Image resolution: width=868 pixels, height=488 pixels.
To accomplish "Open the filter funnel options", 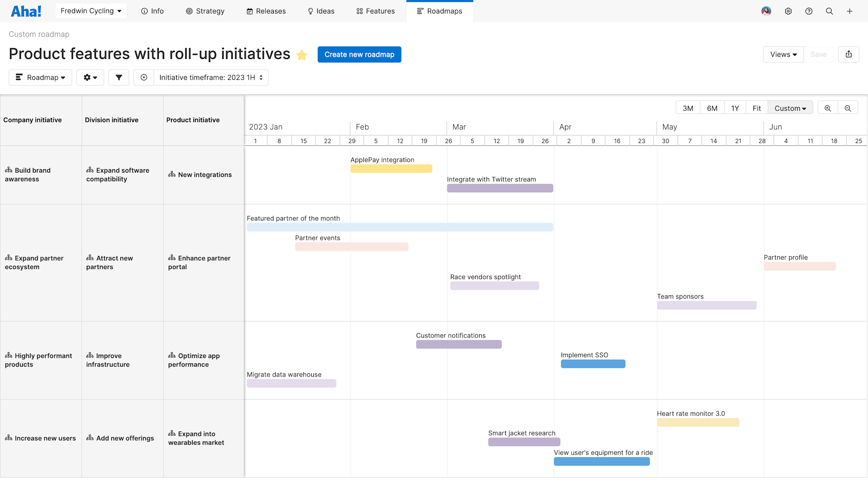I will (x=118, y=77).
